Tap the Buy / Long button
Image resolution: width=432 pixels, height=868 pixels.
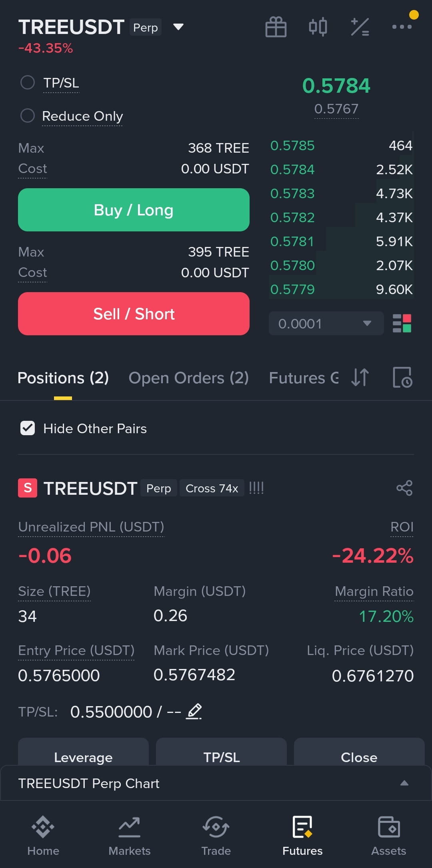134,210
